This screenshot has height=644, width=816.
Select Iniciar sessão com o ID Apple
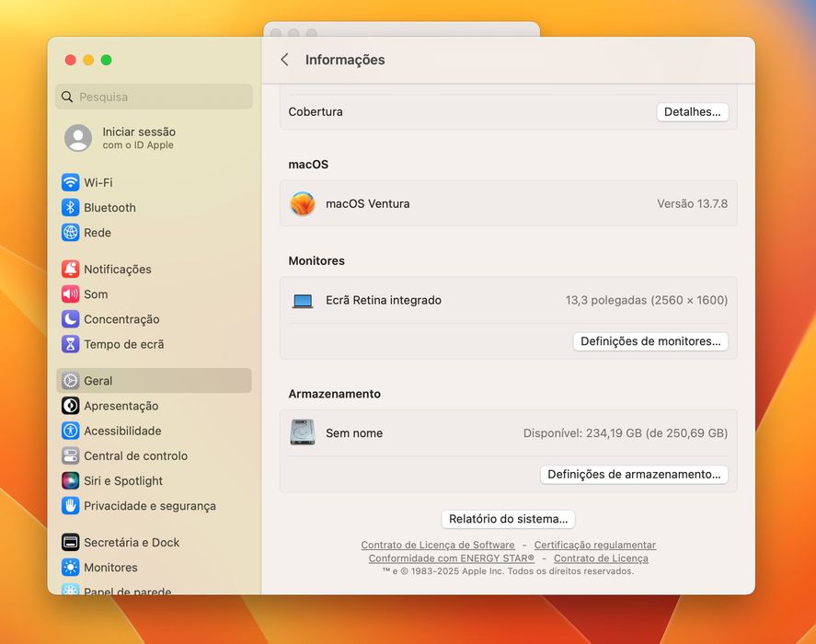(154, 138)
